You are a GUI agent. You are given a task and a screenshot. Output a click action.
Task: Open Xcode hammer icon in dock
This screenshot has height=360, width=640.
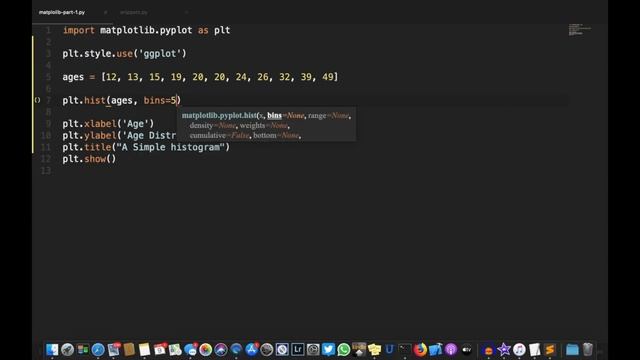coord(436,350)
